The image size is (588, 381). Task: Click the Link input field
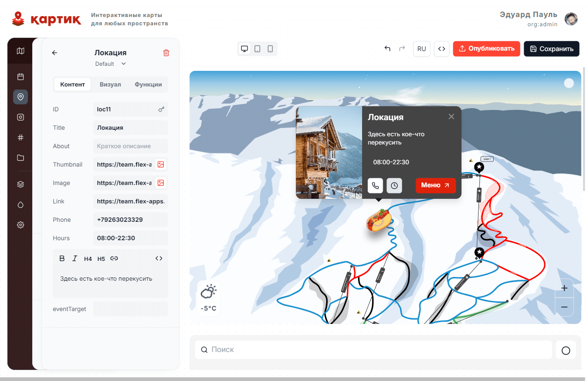pyautogui.click(x=131, y=201)
